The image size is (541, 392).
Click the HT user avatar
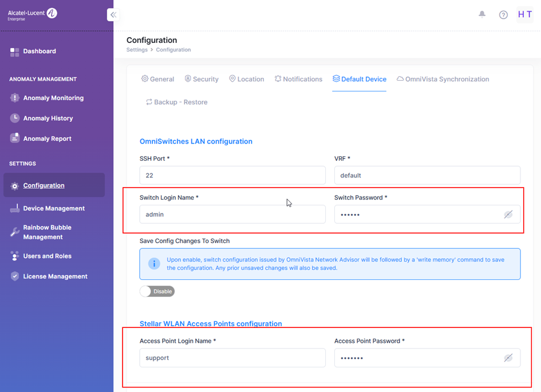(x=524, y=15)
